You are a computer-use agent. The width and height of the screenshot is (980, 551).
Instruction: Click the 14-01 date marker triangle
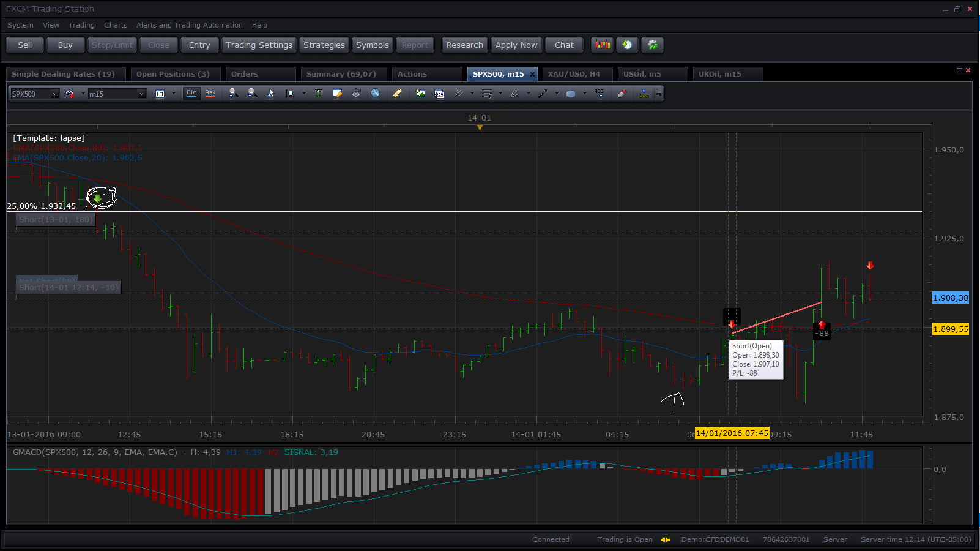click(x=480, y=128)
